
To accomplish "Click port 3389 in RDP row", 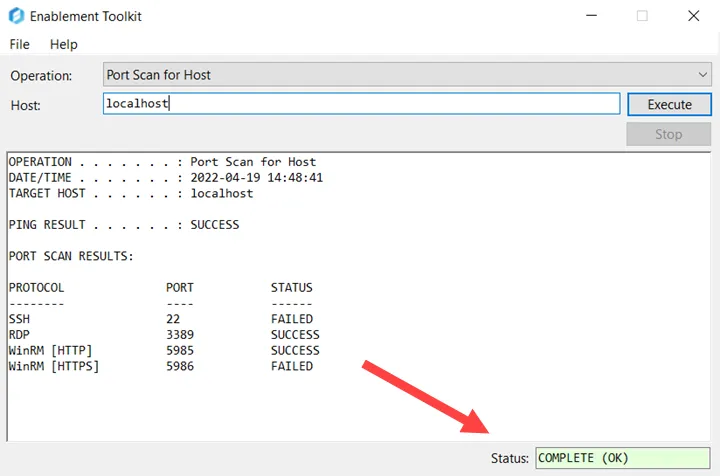I will (x=180, y=335).
